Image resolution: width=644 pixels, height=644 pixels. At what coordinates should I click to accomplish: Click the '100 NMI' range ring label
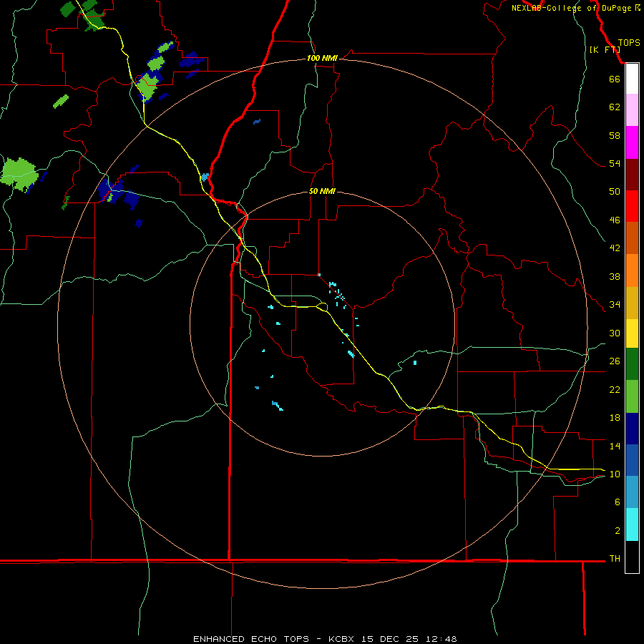322,59
